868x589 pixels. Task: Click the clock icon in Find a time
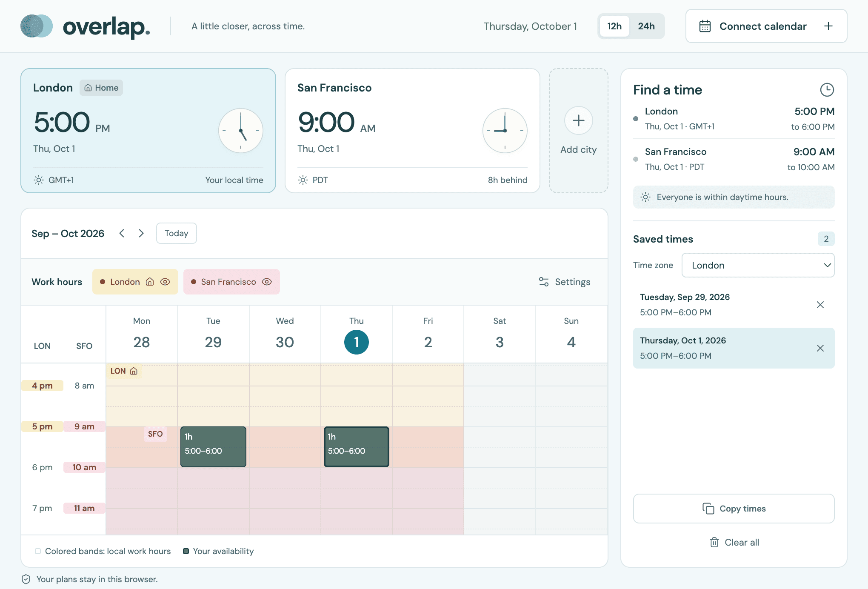pyautogui.click(x=827, y=90)
